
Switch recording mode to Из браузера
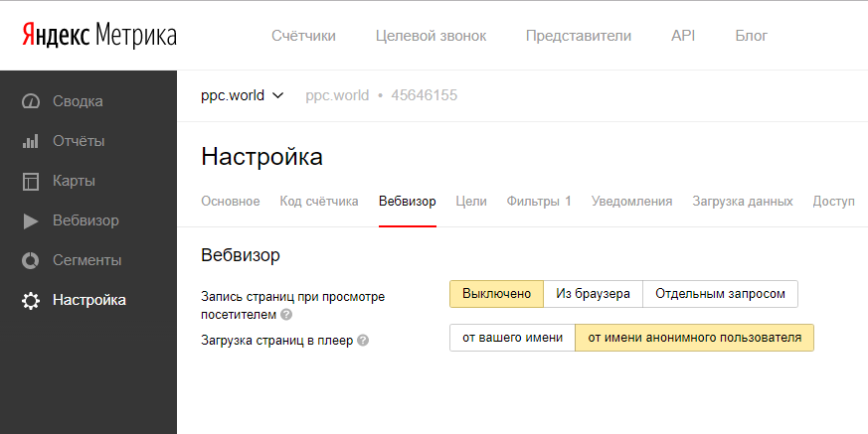(x=593, y=294)
